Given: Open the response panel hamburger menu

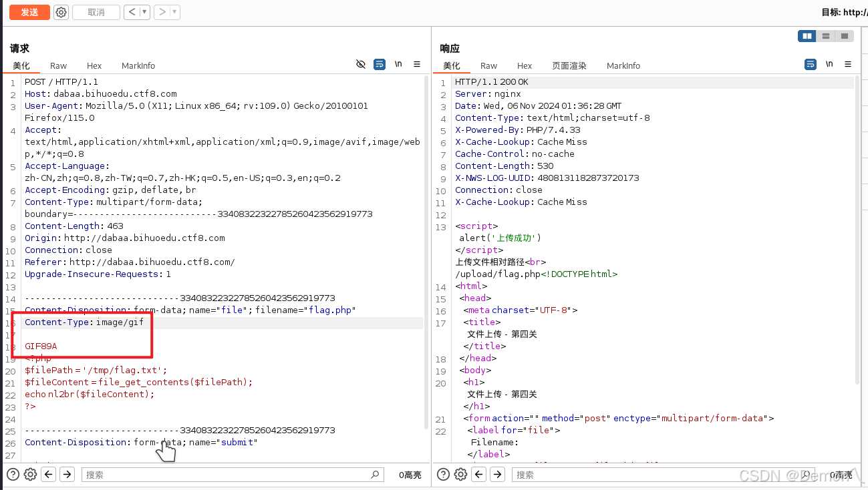Looking at the screenshot, I should (848, 64).
